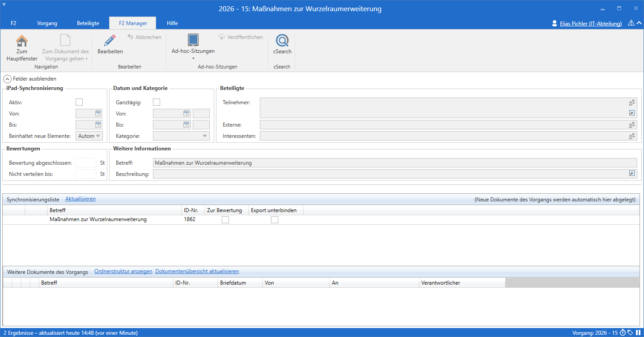Click the warning triangle icon near username
Viewport: 644px width, 337px height.
631,23
